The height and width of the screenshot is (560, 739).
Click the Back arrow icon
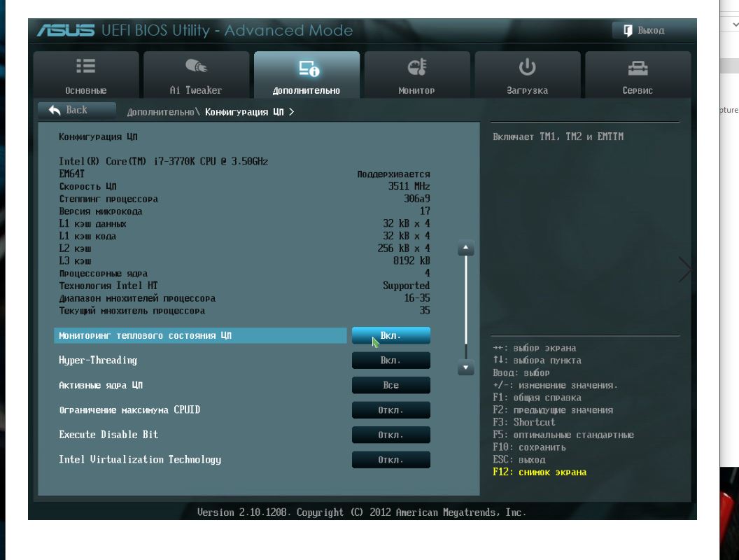tap(55, 111)
